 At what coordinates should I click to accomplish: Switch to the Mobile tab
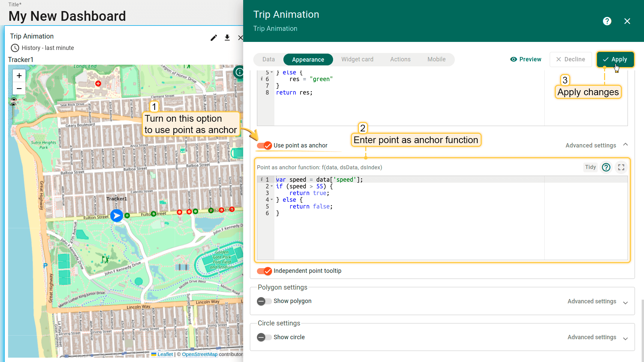436,59
